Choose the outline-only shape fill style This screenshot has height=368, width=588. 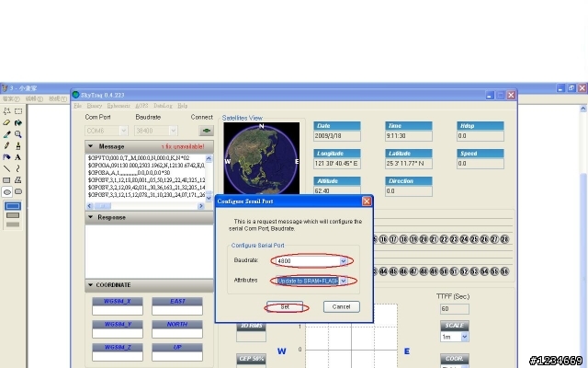click(x=13, y=206)
